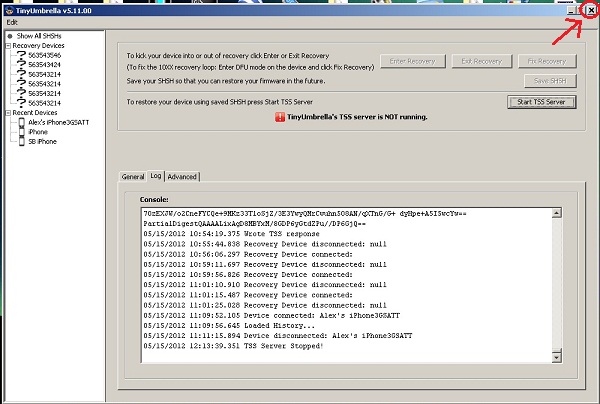600x404 pixels.
Task: Click the 'Wrote TSS response' log line
Action: click(x=232, y=234)
